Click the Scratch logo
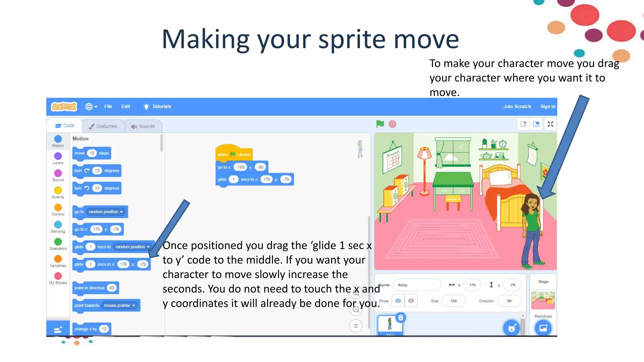 (64, 107)
